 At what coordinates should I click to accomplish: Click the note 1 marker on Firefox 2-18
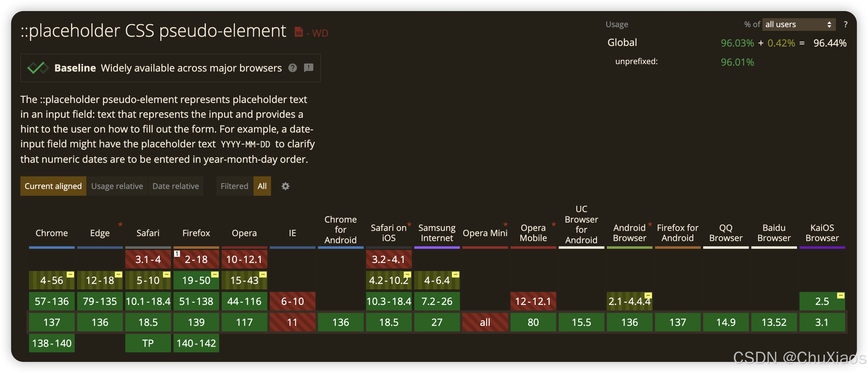point(177,254)
